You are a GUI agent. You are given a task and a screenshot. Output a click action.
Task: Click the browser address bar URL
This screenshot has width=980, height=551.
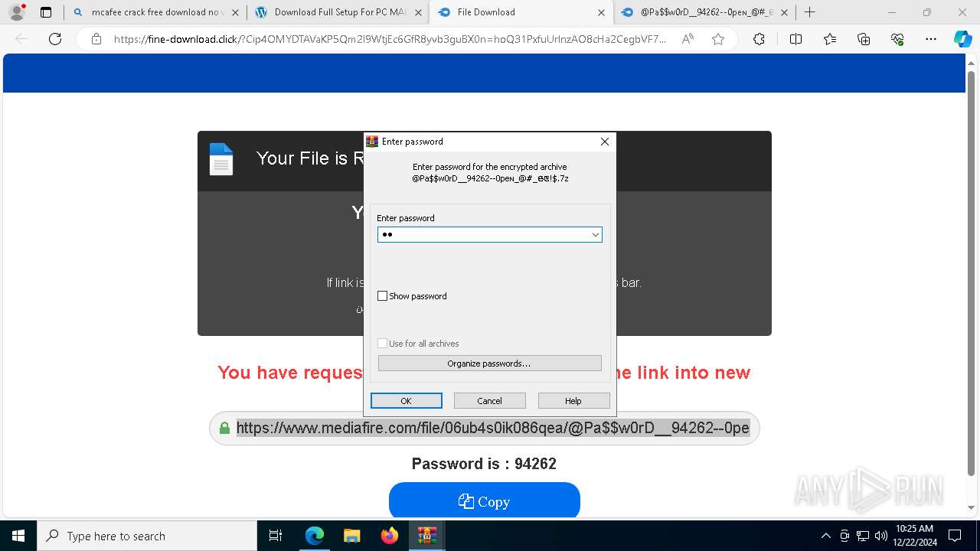tap(389, 39)
